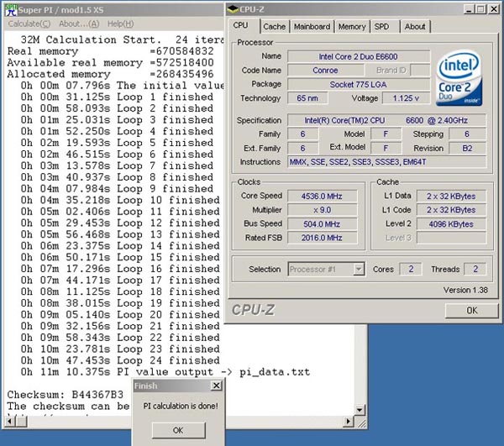This screenshot has height=446, width=504.
Task: Click the 'Version 1.38' text
Action: pos(465,290)
